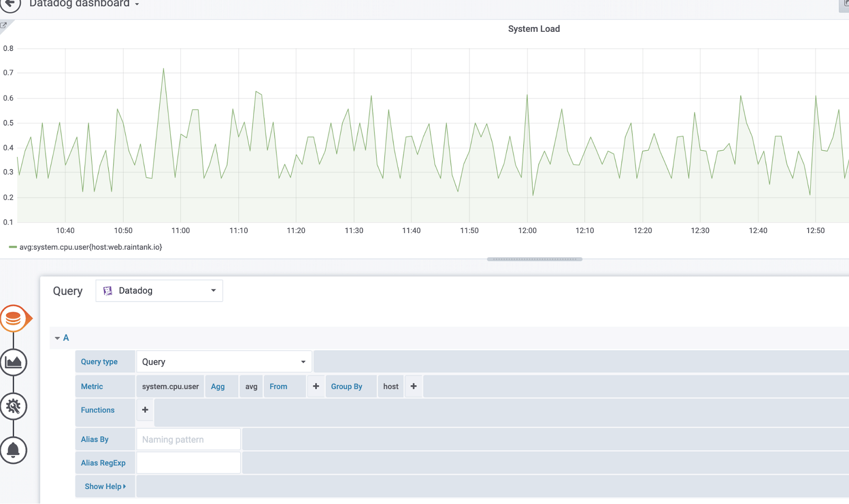This screenshot has height=504, width=849.
Task: Add an aggregation with the plus beside From
Action: point(316,386)
